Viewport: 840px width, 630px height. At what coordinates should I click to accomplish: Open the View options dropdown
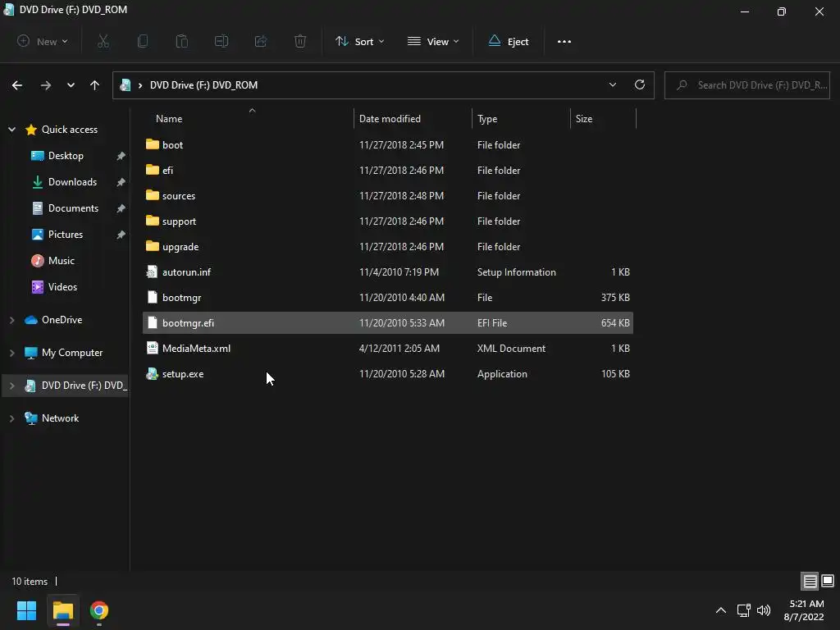click(433, 41)
